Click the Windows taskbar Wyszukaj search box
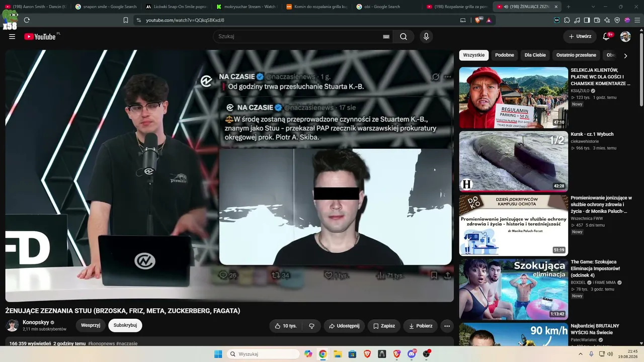Image resolution: width=644 pixels, height=362 pixels. click(x=264, y=354)
